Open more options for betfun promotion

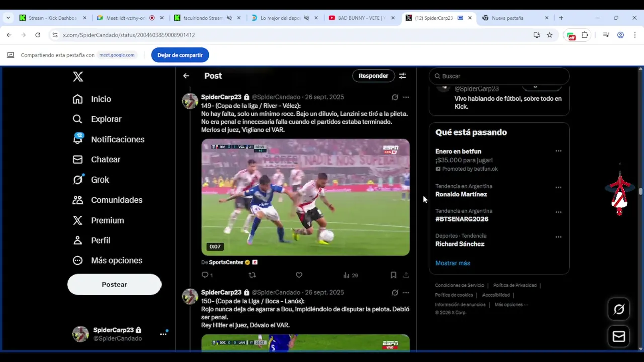(558, 151)
